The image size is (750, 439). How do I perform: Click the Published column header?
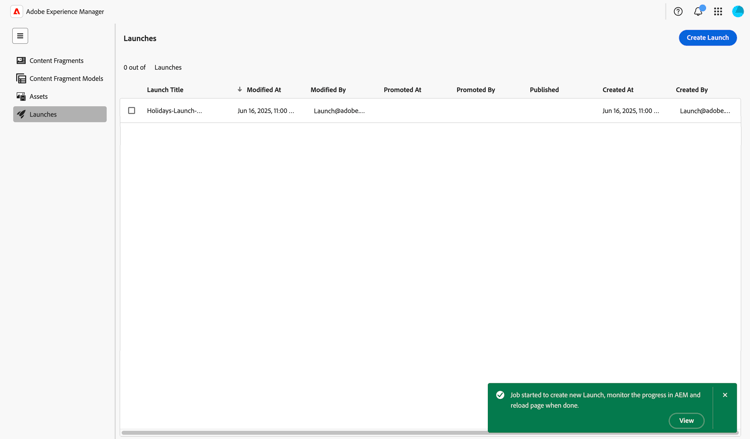coord(544,89)
